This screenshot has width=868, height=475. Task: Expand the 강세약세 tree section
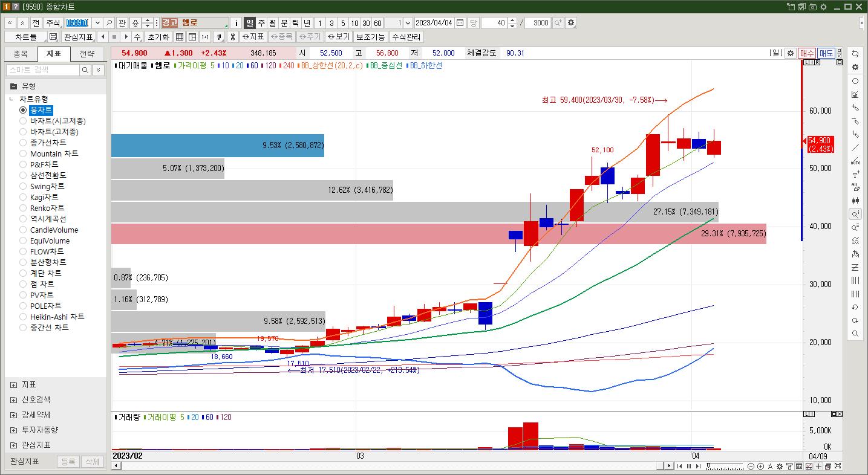(14, 415)
